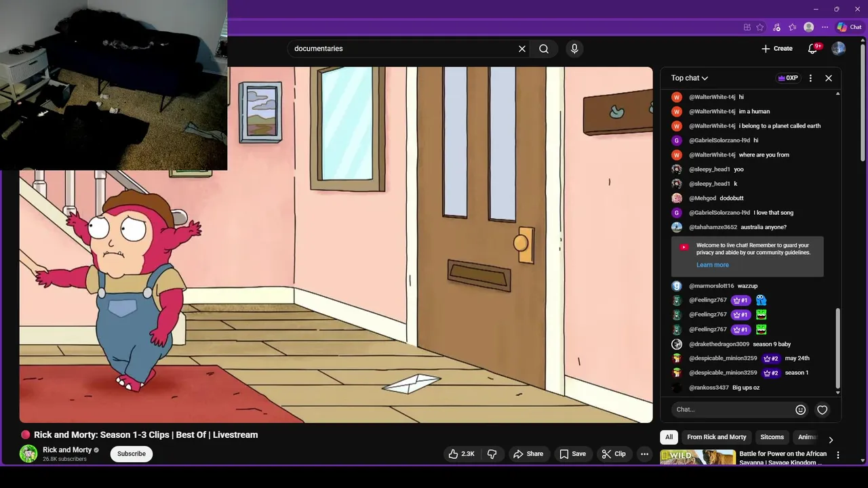This screenshot has height=488, width=868.
Task: Open the browser favorites list icon
Action: (792, 27)
